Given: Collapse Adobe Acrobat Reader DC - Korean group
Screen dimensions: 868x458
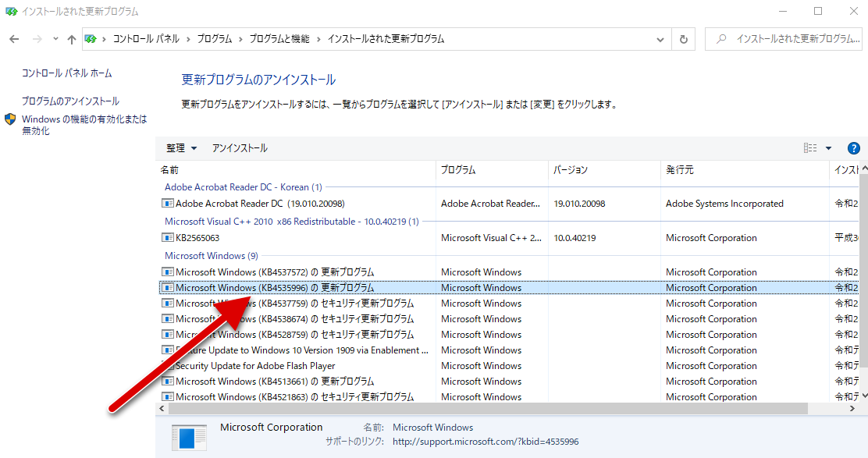Looking at the screenshot, I should [243, 187].
